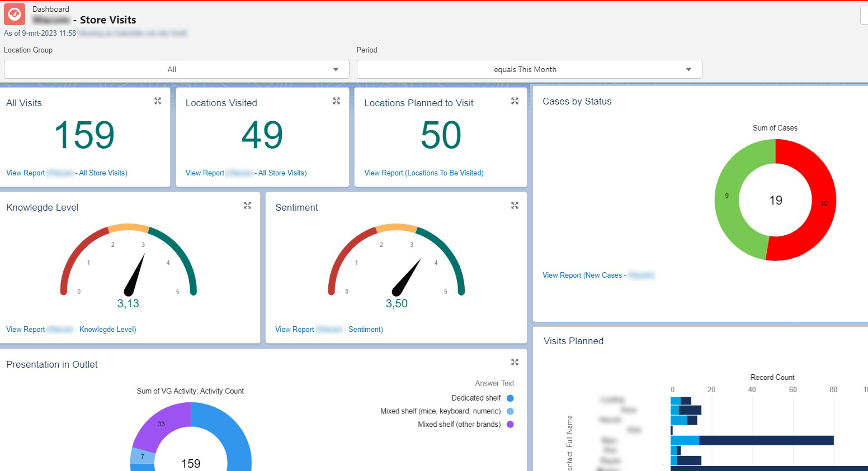
Task: Click the red Dashboard app icon
Action: pos(15,15)
